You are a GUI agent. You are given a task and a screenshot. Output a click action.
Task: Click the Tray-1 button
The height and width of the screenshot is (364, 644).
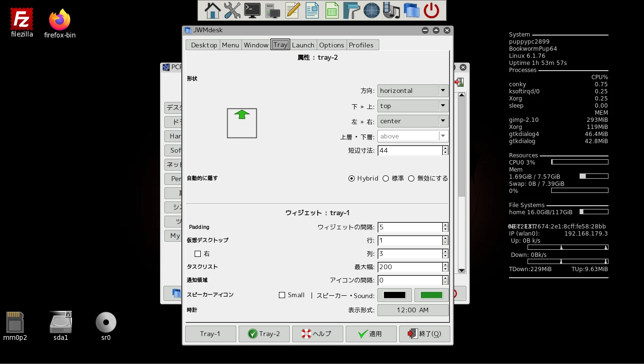point(210,334)
